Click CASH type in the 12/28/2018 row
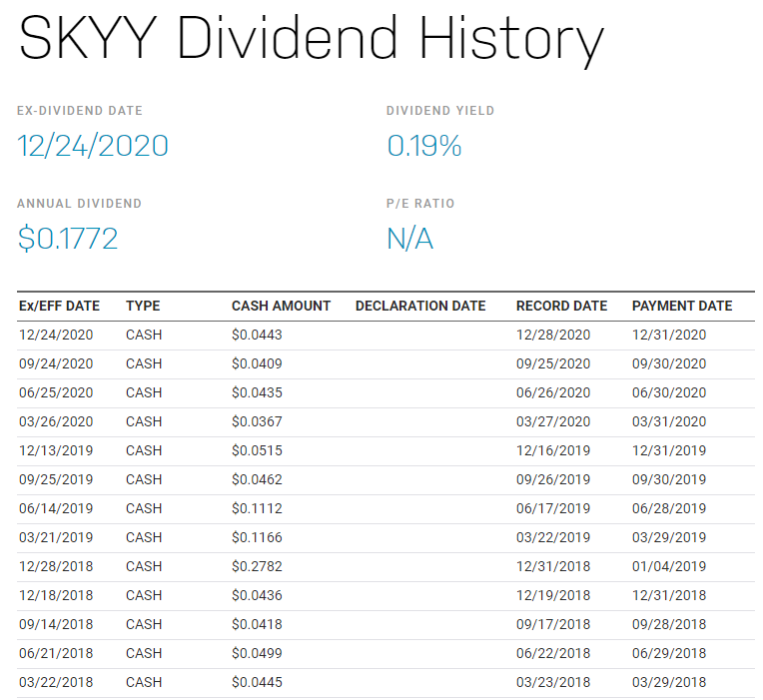 click(144, 567)
